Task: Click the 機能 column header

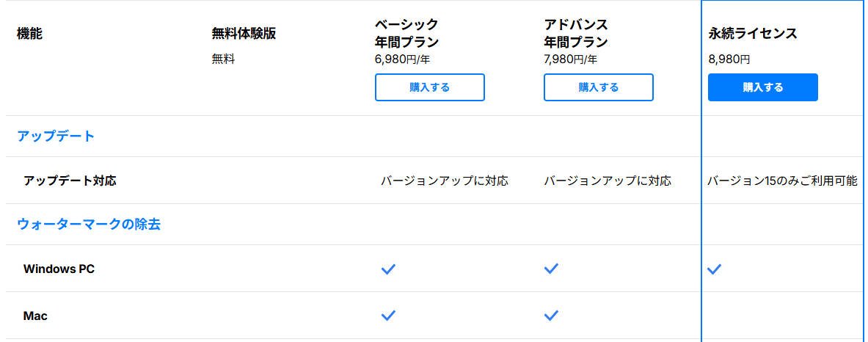Action: pos(29,34)
